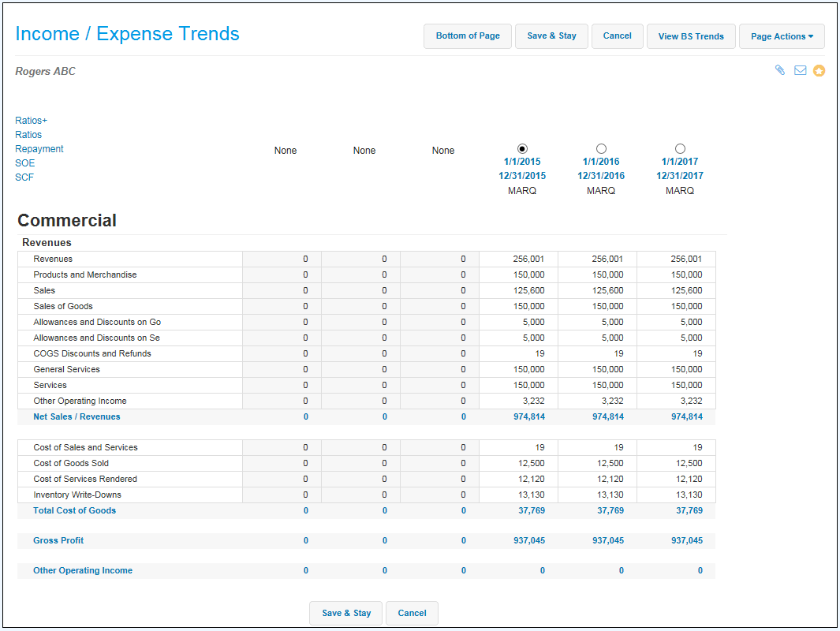Click MARQ label under 12/31/2015
Viewport: 840px width, 631px height.
click(522, 191)
